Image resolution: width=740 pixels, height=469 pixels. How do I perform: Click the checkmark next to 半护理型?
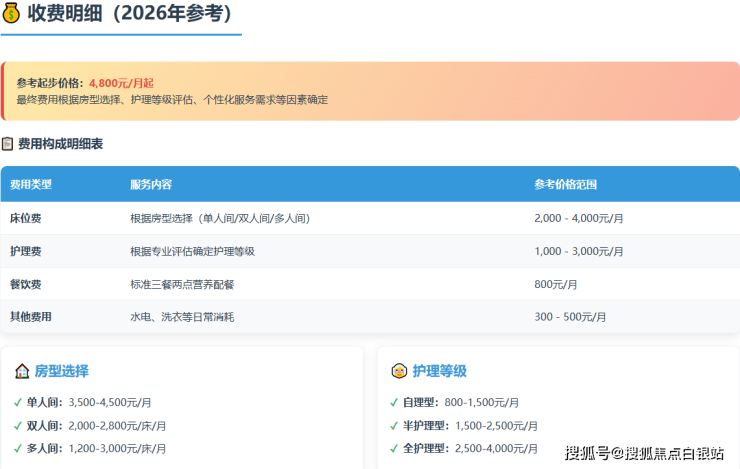(393, 425)
